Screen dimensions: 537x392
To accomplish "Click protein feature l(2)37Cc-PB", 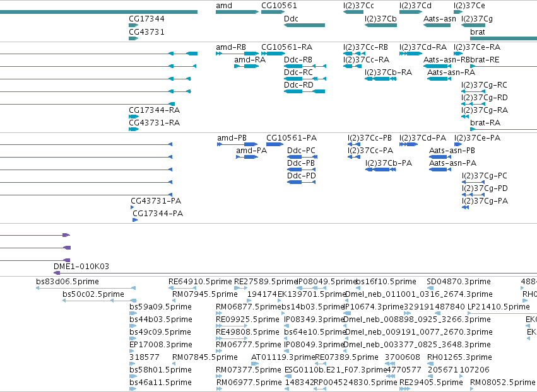I will [x=354, y=144].
